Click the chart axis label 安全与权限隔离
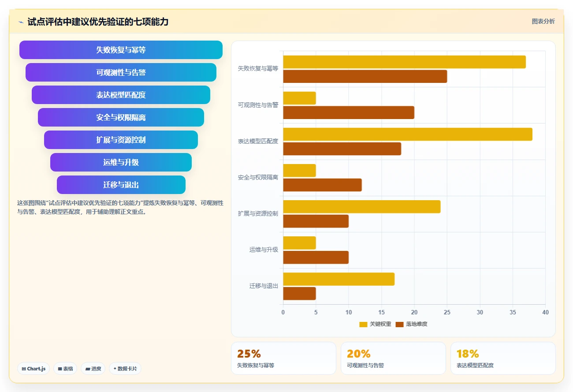 coord(258,177)
